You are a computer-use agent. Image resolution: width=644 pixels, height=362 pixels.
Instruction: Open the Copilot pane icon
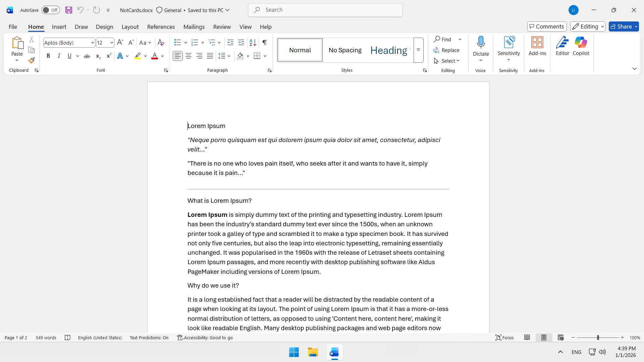(581, 46)
